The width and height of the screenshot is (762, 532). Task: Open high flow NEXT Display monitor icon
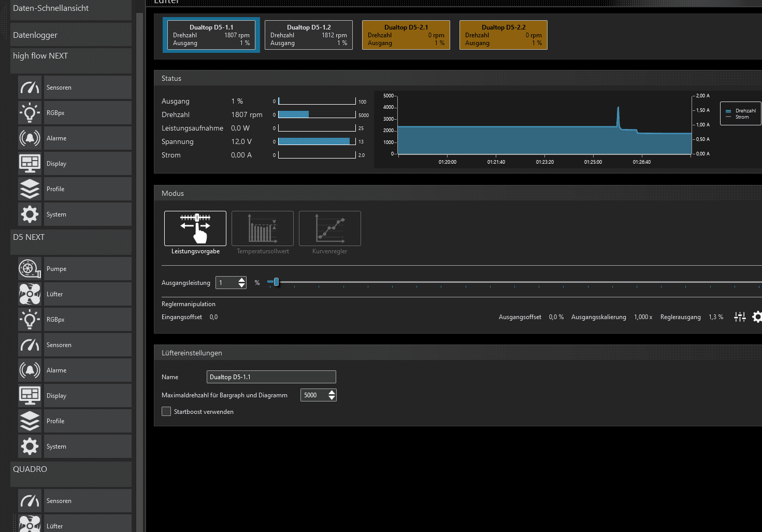(30, 163)
